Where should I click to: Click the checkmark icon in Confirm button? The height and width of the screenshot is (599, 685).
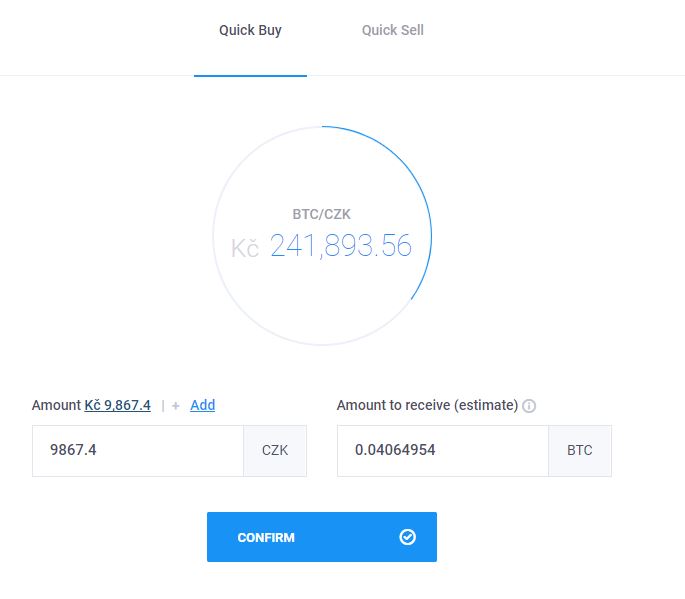point(407,537)
